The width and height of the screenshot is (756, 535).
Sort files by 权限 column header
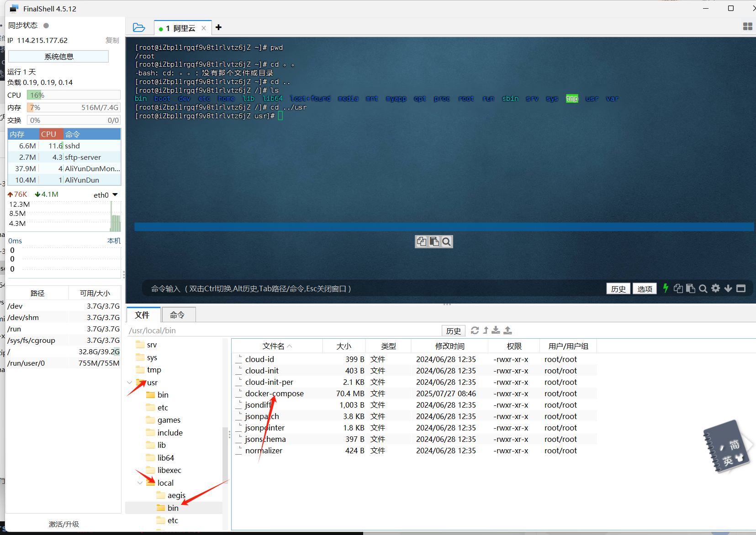[514, 346]
